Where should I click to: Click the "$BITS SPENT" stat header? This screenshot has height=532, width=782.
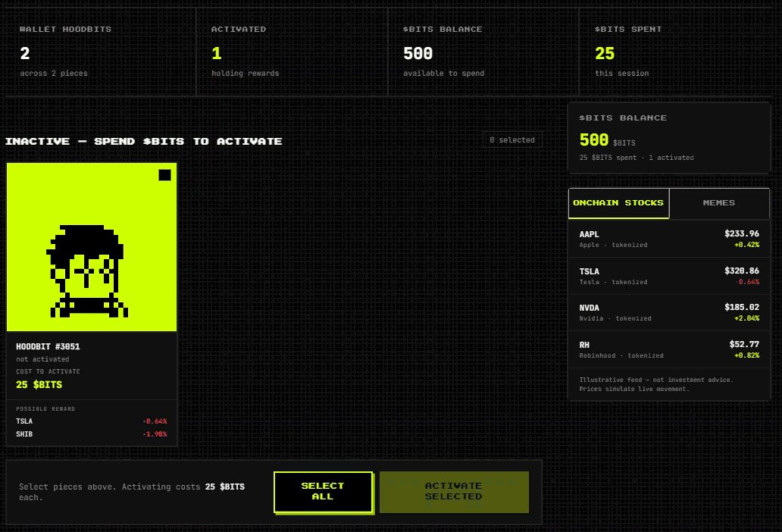click(628, 30)
